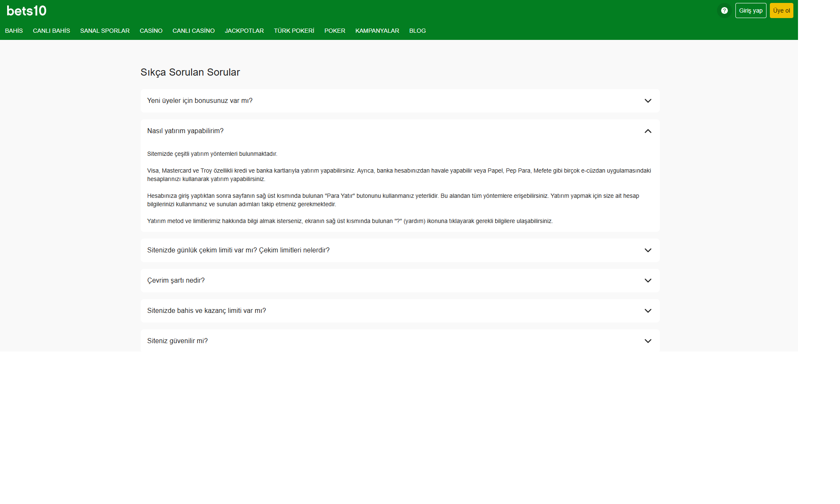
Task: Click the bets10 logo
Action: [26, 11]
